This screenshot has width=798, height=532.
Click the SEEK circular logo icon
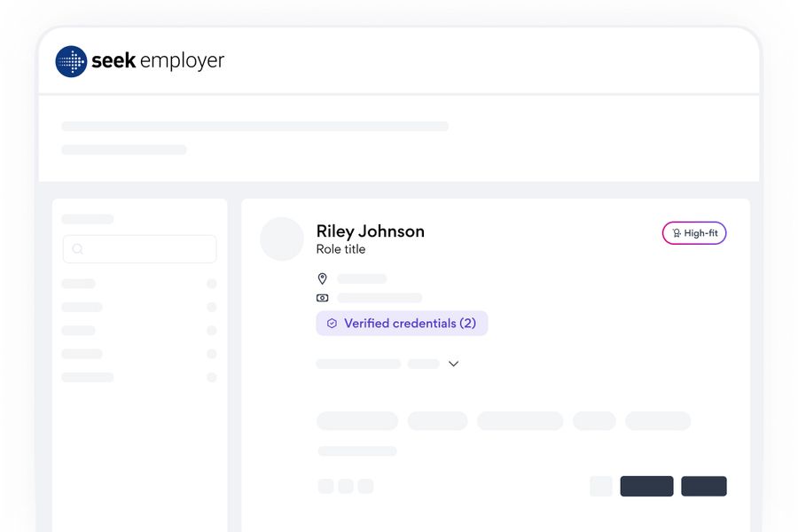71,61
